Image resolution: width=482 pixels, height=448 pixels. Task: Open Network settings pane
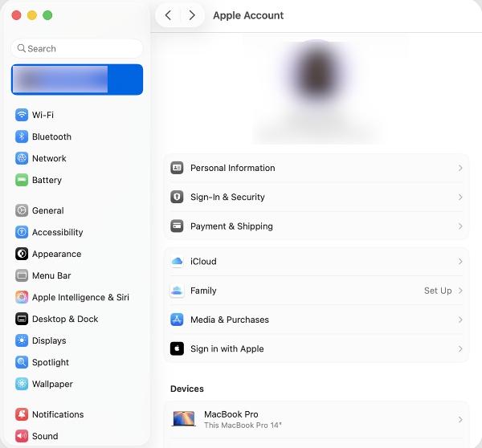[77, 158]
